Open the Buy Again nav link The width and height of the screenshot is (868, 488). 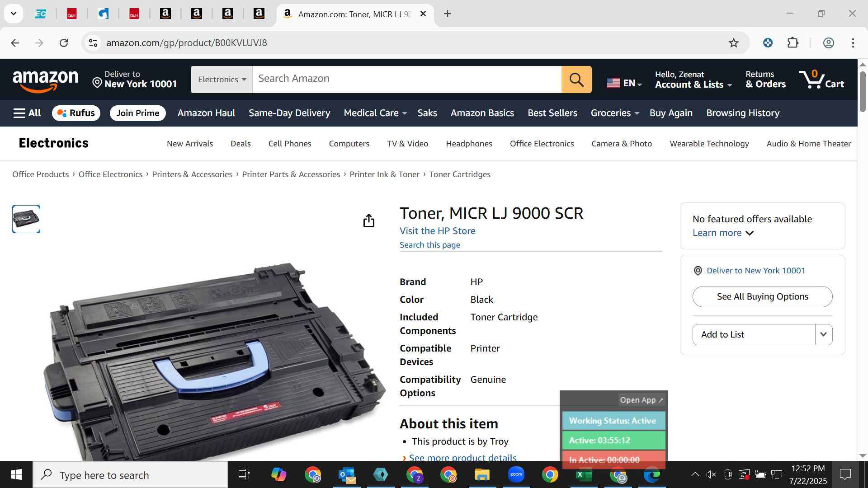(x=671, y=113)
